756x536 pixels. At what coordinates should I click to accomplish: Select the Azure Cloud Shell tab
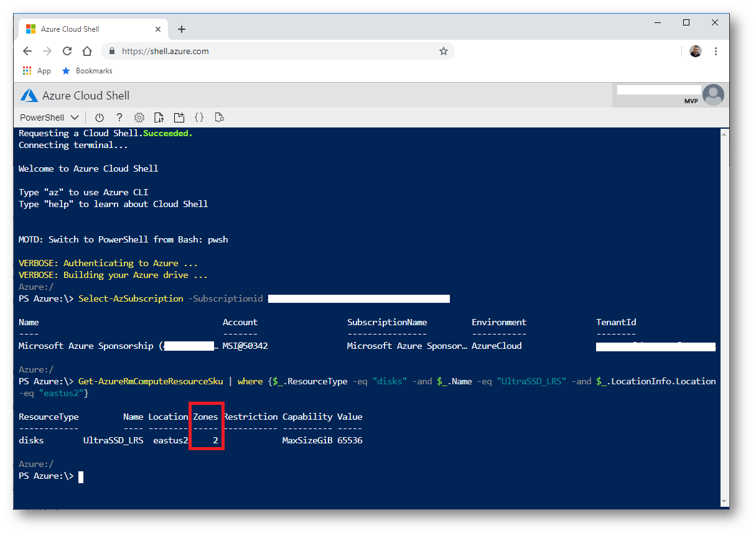(x=93, y=29)
